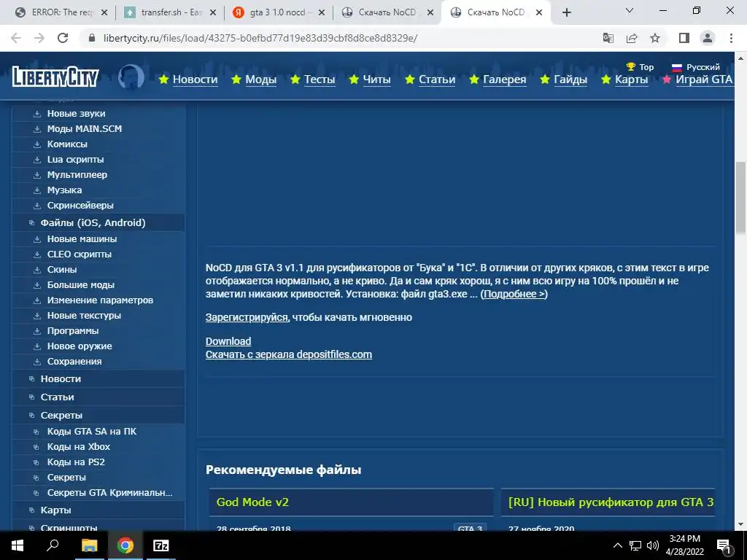
Task: Click the Зарегистрируйся link
Action: coord(247,317)
